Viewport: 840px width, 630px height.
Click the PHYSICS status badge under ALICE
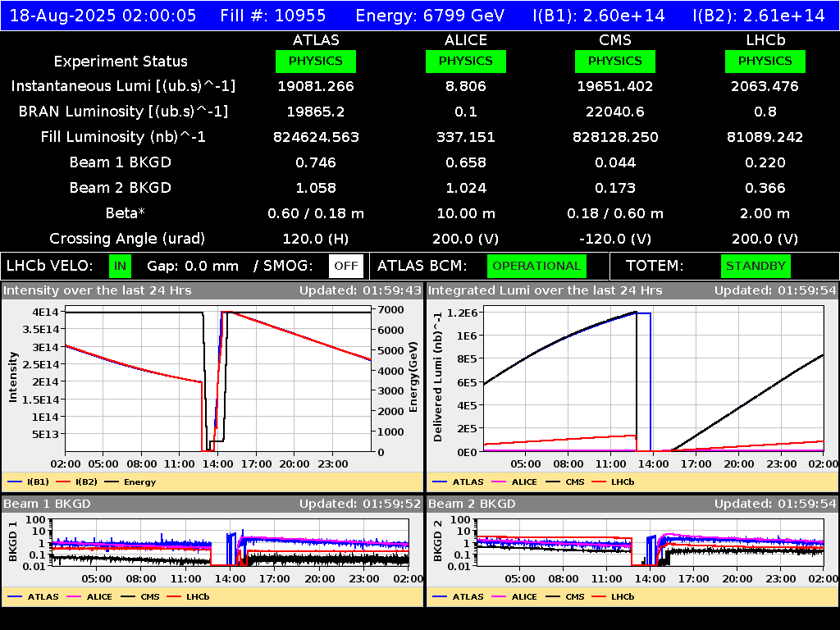tap(466, 61)
